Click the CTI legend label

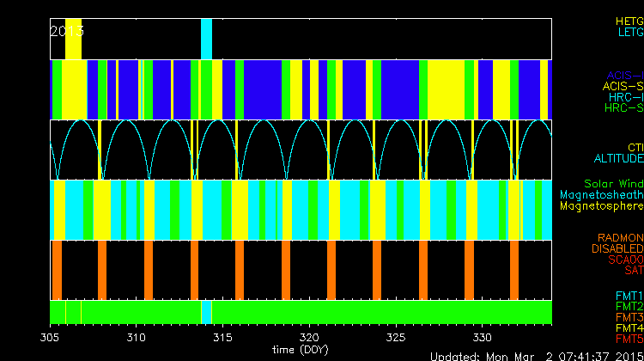pos(635,148)
